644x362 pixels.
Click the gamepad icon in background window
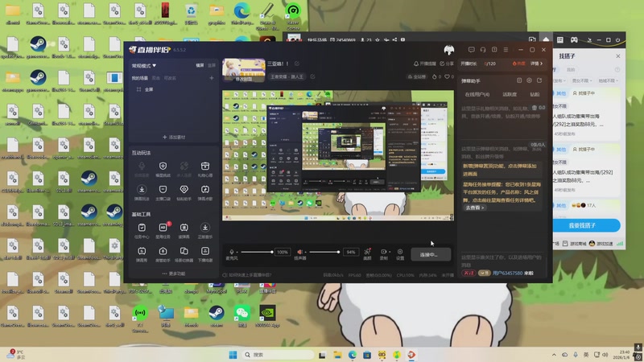(x=574, y=39)
